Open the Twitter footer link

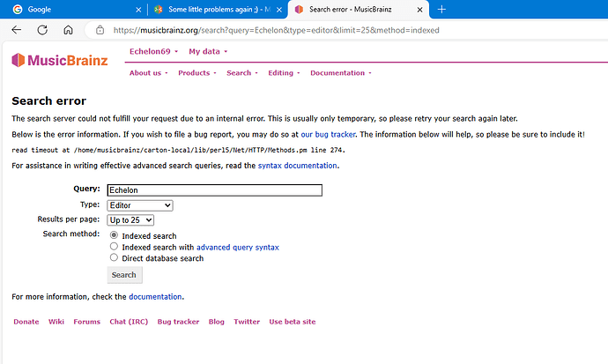(247, 322)
